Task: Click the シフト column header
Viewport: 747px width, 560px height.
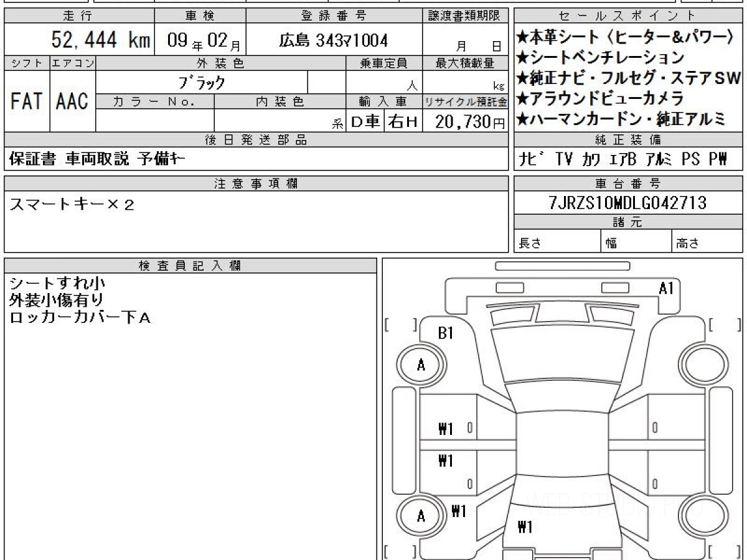Action: point(27,63)
